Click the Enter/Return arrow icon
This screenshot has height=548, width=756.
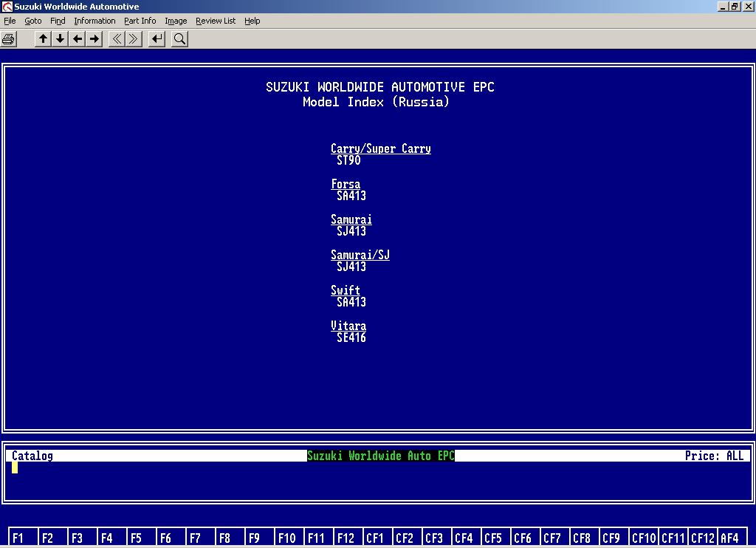(x=157, y=39)
